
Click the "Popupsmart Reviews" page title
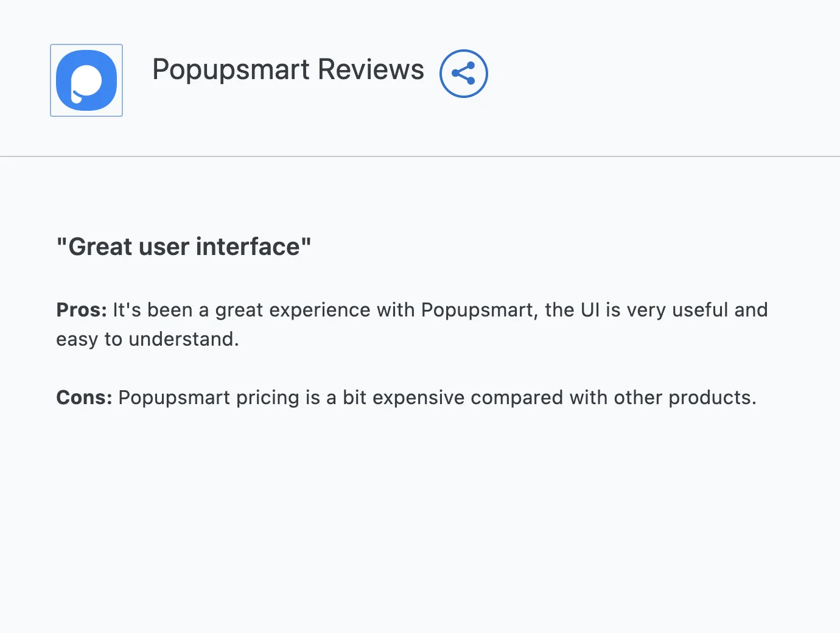288,69
